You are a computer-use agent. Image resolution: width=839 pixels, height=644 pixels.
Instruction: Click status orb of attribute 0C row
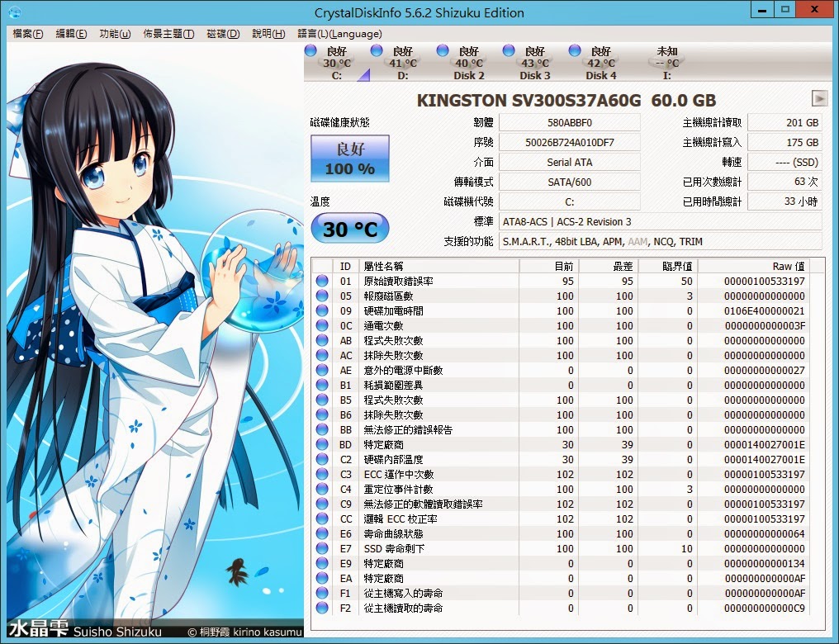point(322,325)
